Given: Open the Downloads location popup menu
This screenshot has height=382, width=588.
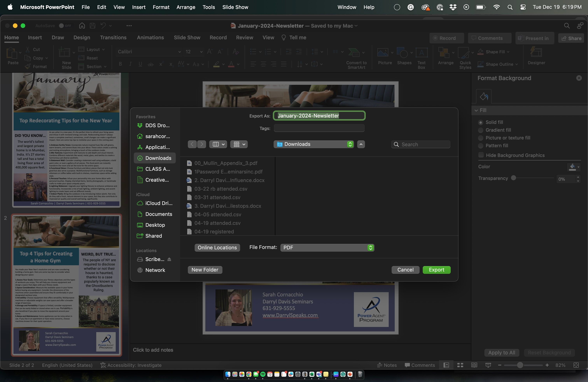Looking at the screenshot, I should point(313,144).
